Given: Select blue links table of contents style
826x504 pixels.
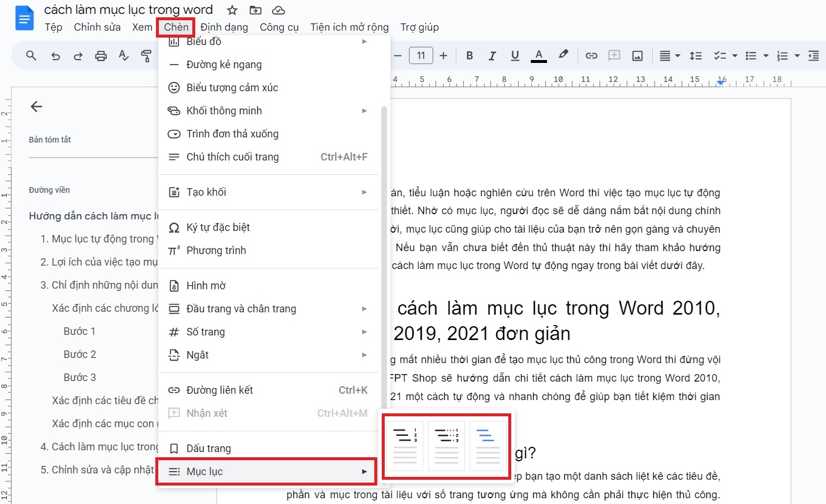Looking at the screenshot, I should [x=488, y=446].
